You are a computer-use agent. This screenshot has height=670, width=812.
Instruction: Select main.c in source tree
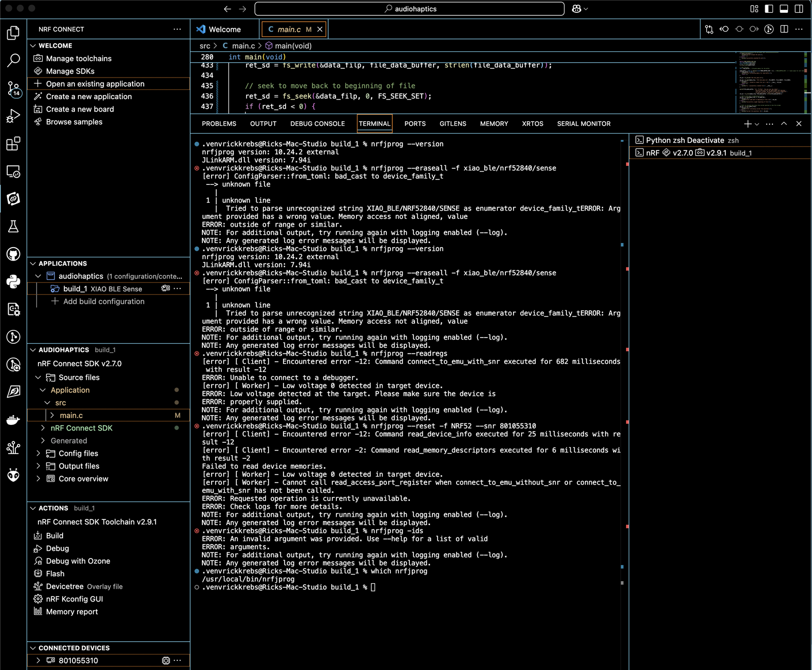click(x=108, y=416)
